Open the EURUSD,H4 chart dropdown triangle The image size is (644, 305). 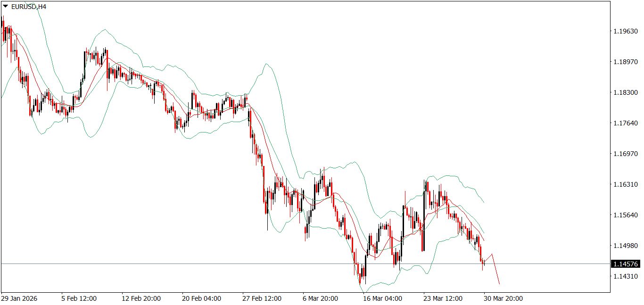(x=5, y=7)
